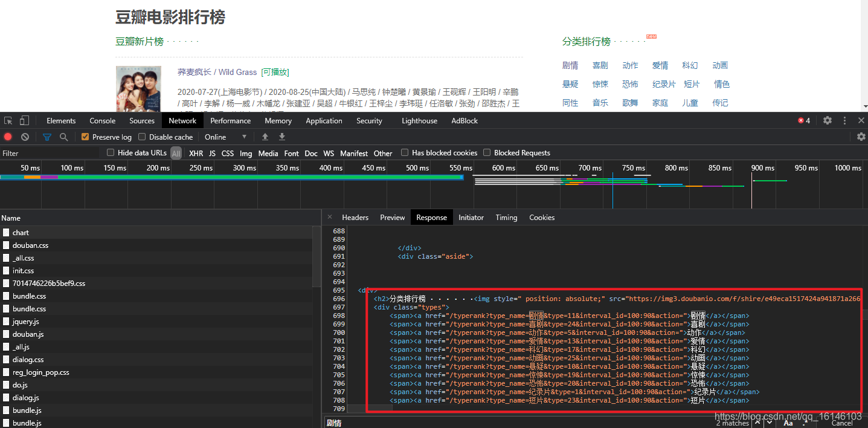The width and height of the screenshot is (868, 428).
Task: Switch to the Elements panel
Action: (61, 120)
